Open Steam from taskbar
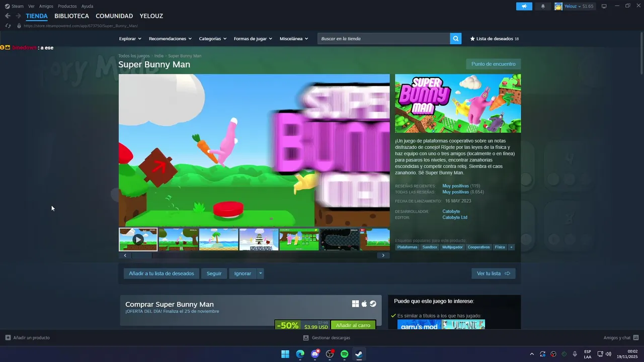The image size is (644, 362). coord(359,354)
